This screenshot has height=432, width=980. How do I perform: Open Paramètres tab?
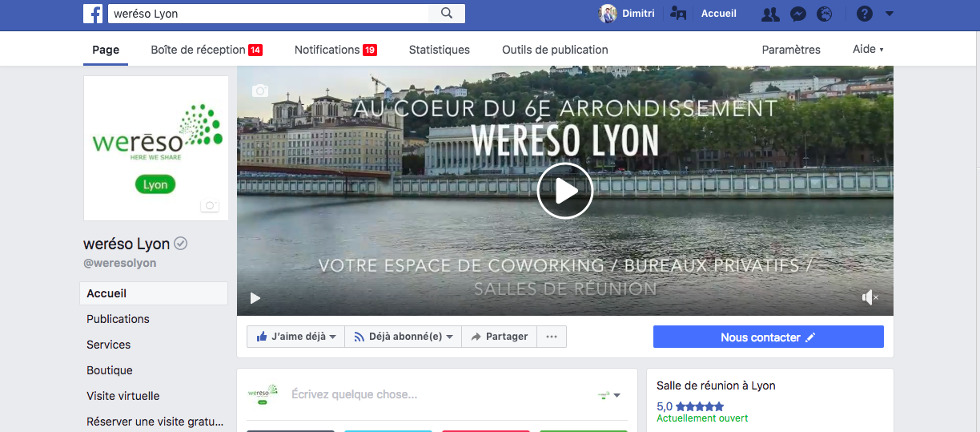pyautogui.click(x=791, y=50)
